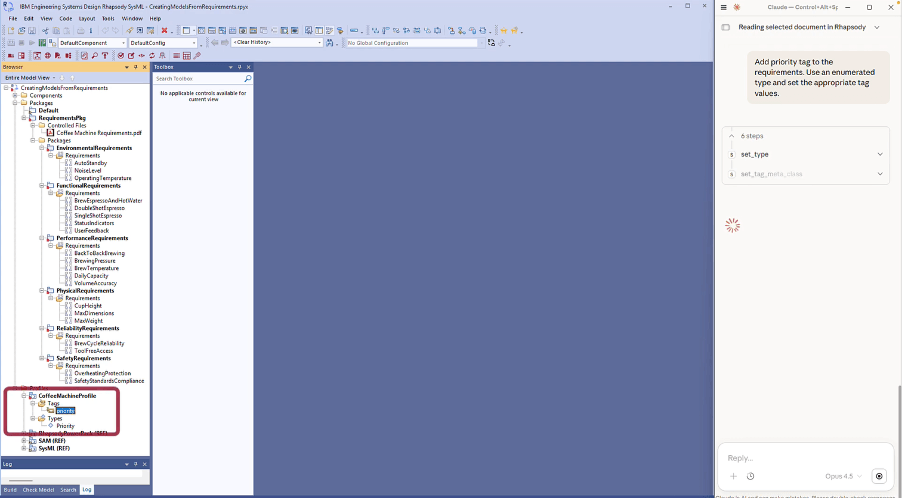
Task: Collapse the 6 steps list
Action: tap(732, 136)
